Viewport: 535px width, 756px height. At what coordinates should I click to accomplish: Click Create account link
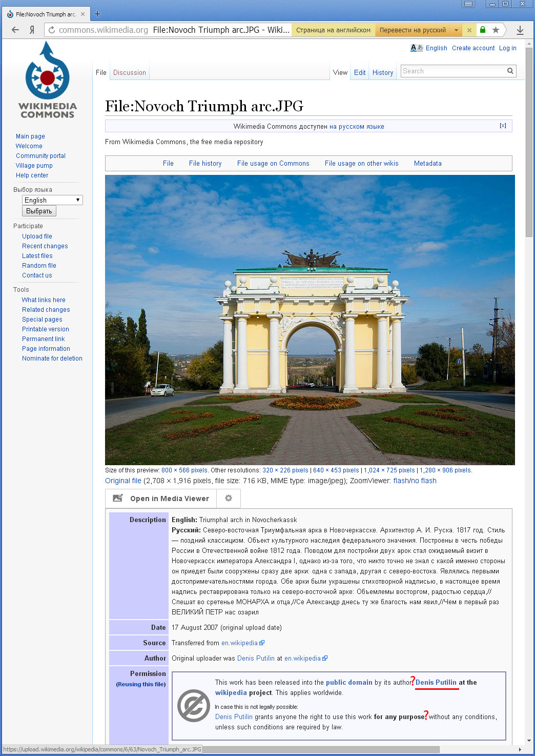[474, 48]
